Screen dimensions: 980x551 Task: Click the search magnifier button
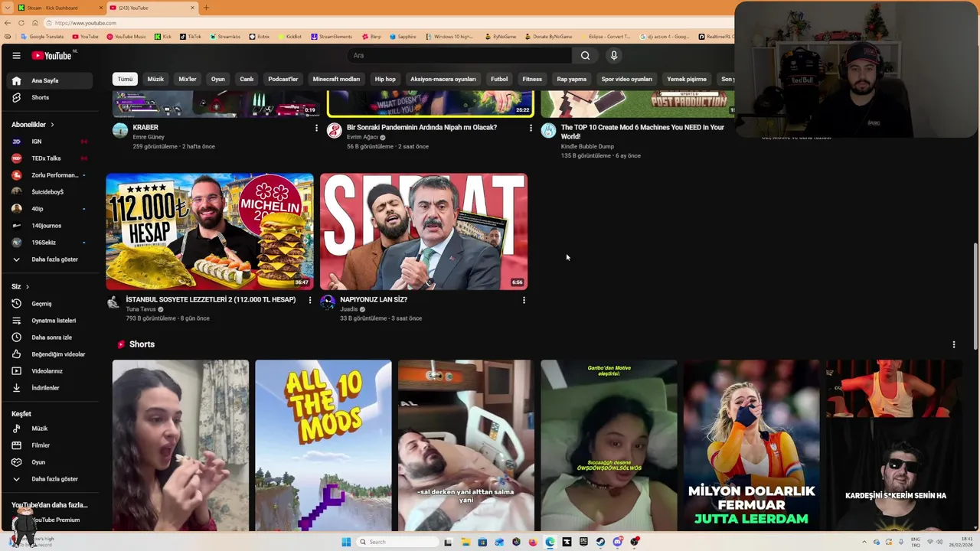click(x=585, y=55)
